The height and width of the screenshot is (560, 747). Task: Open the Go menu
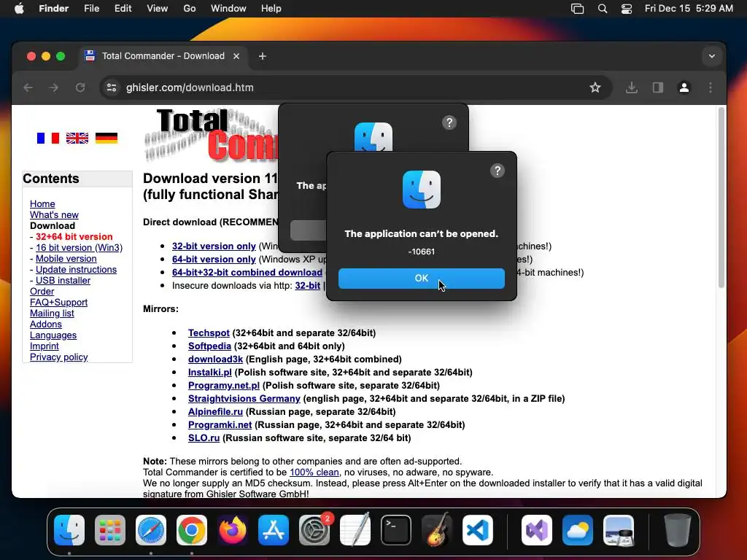[x=189, y=8]
